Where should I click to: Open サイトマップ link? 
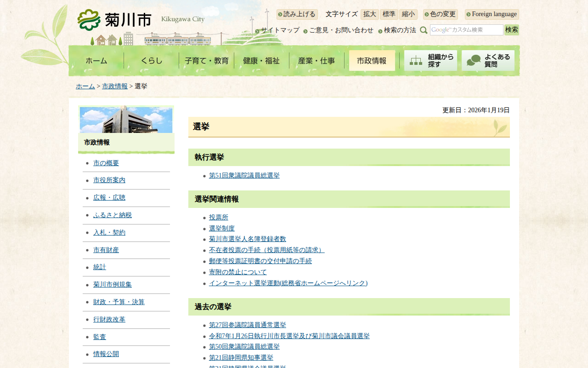click(x=280, y=30)
